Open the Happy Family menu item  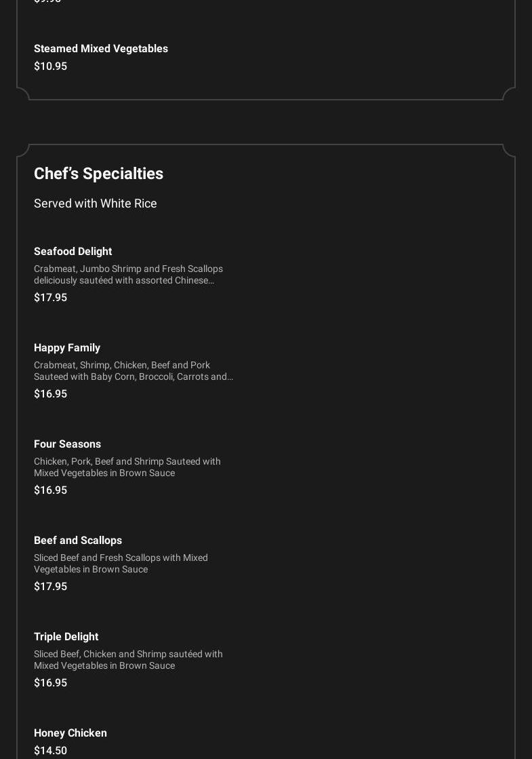point(67,348)
